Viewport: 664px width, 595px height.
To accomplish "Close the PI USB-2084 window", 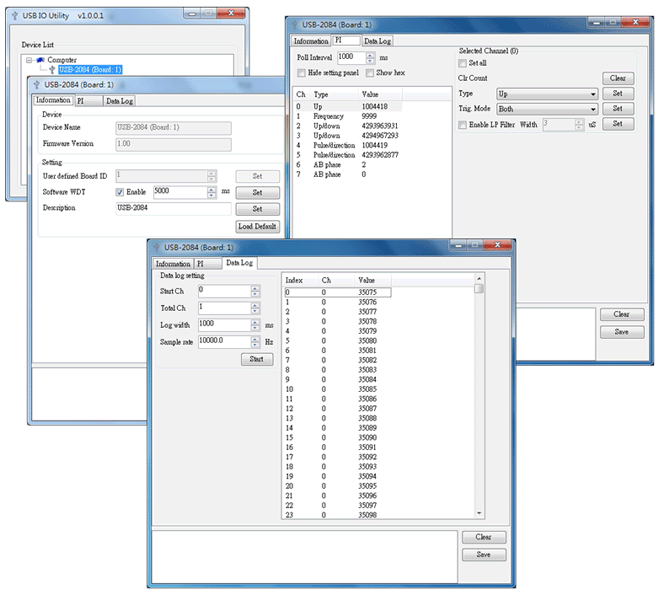I will 635,22.
